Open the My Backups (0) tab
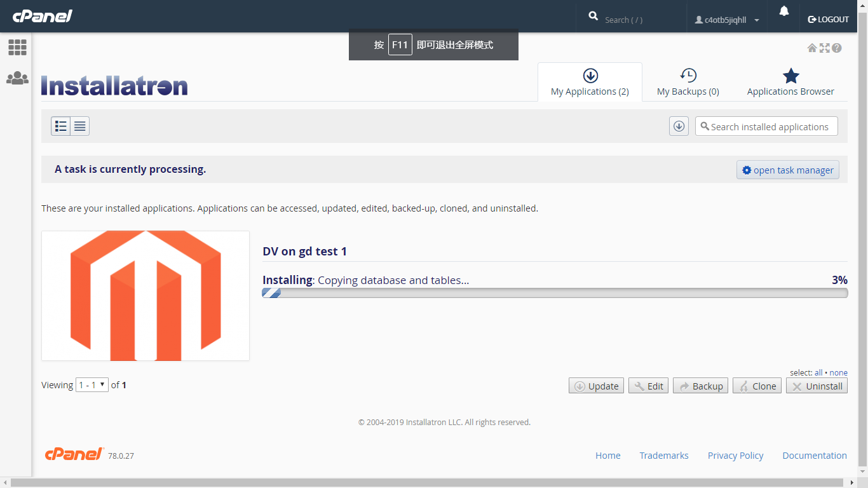 point(688,83)
